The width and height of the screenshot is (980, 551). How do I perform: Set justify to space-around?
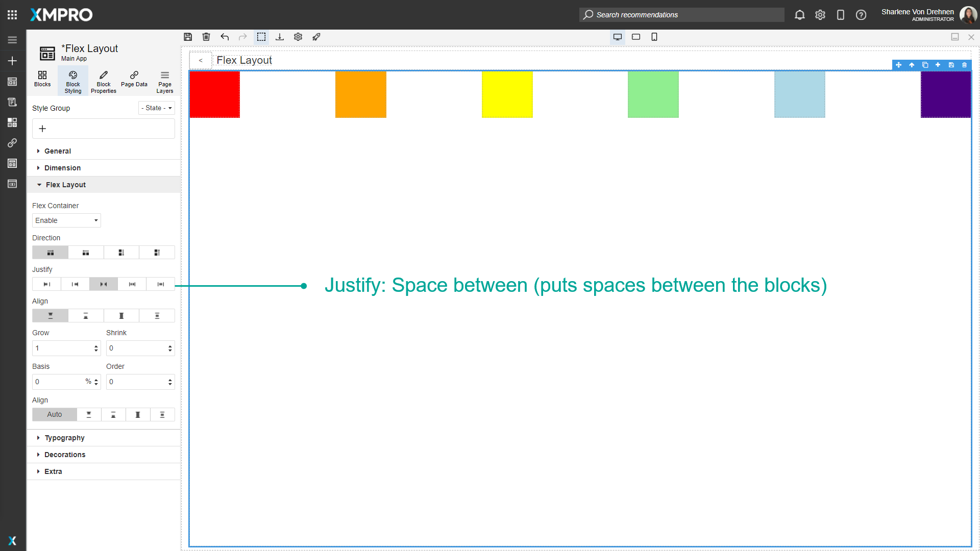[132, 284]
